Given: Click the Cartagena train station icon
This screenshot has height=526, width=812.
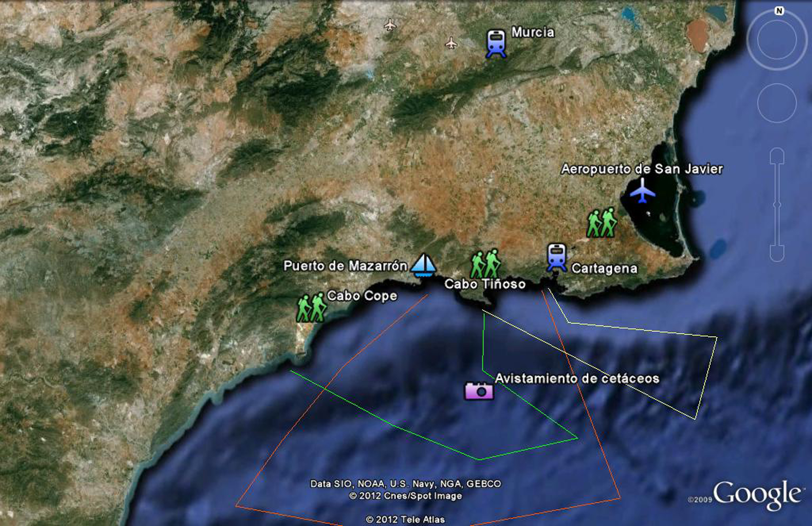Looking at the screenshot, I should [557, 257].
